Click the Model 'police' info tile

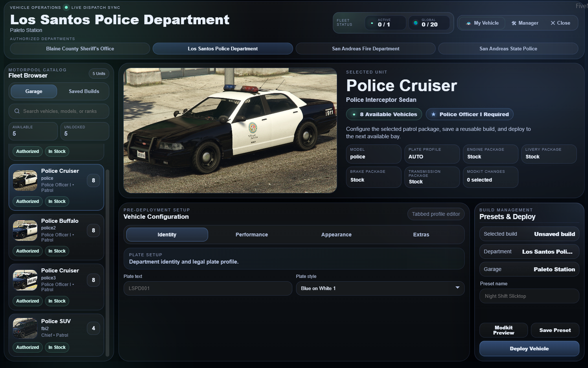click(x=373, y=154)
